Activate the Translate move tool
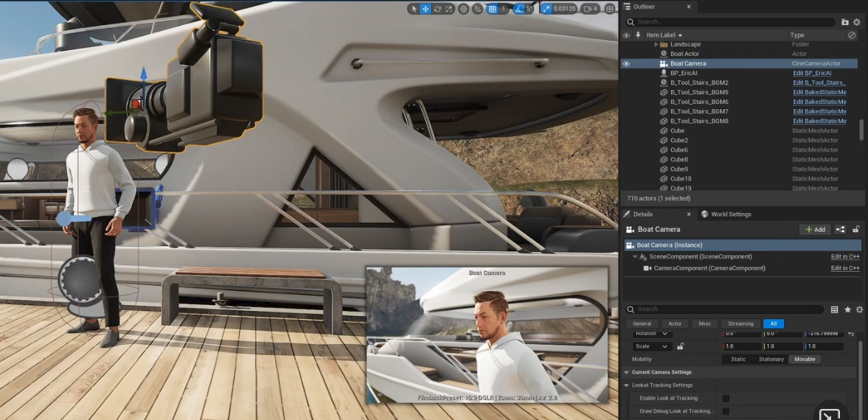The image size is (868, 420). click(426, 9)
